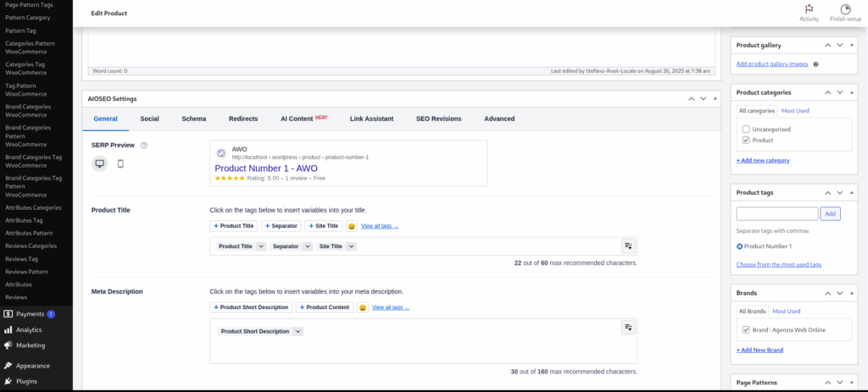Click Add new category link
Image resolution: width=868 pixels, height=392 pixels.
[763, 160]
